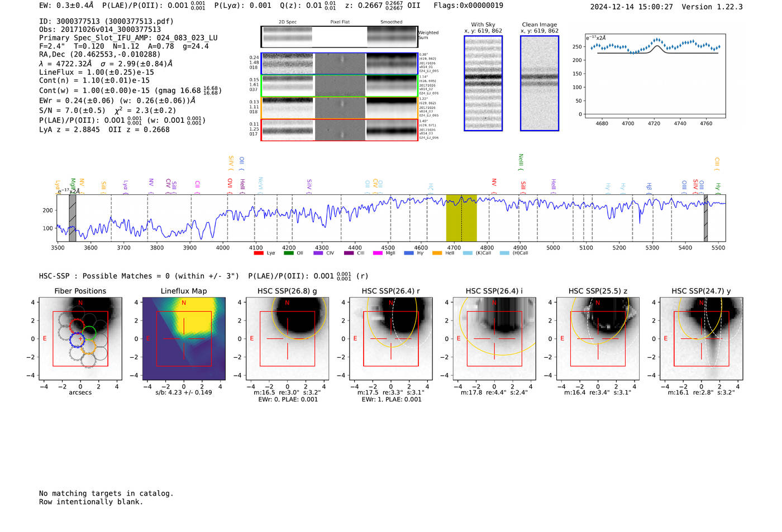Click the red E marker in HSC g cutout
Image resolution: width=782 pixels, height=532 pixels.
[x=252, y=339]
